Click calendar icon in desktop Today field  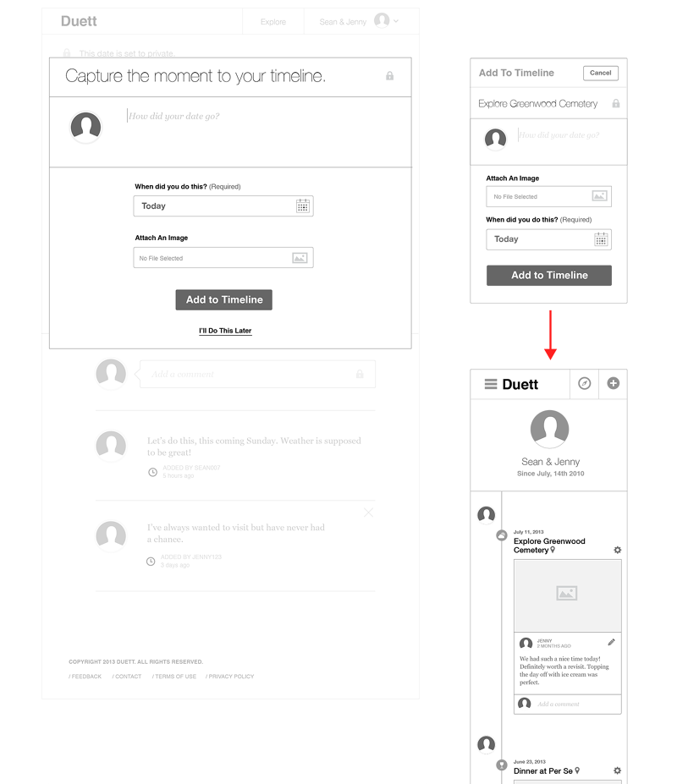302,206
